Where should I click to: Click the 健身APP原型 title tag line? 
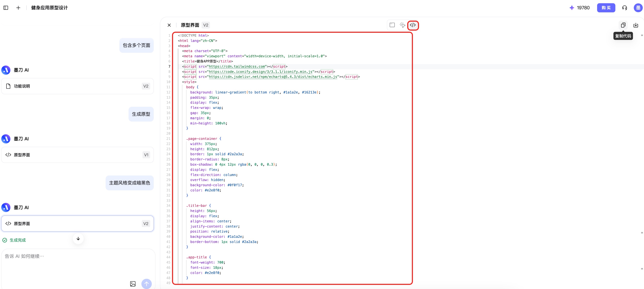click(x=207, y=61)
